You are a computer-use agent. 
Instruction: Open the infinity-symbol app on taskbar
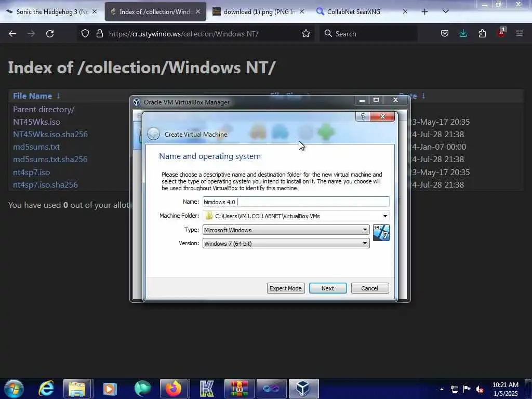click(x=271, y=389)
